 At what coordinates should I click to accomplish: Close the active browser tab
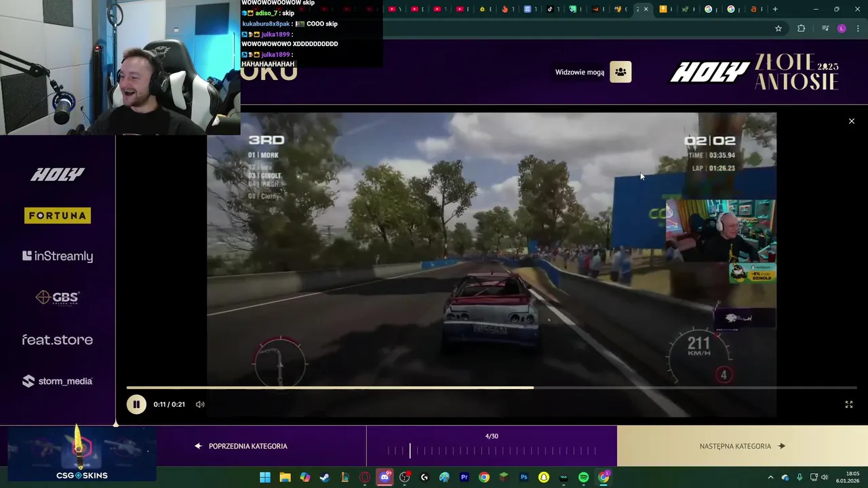pyautogui.click(x=646, y=9)
